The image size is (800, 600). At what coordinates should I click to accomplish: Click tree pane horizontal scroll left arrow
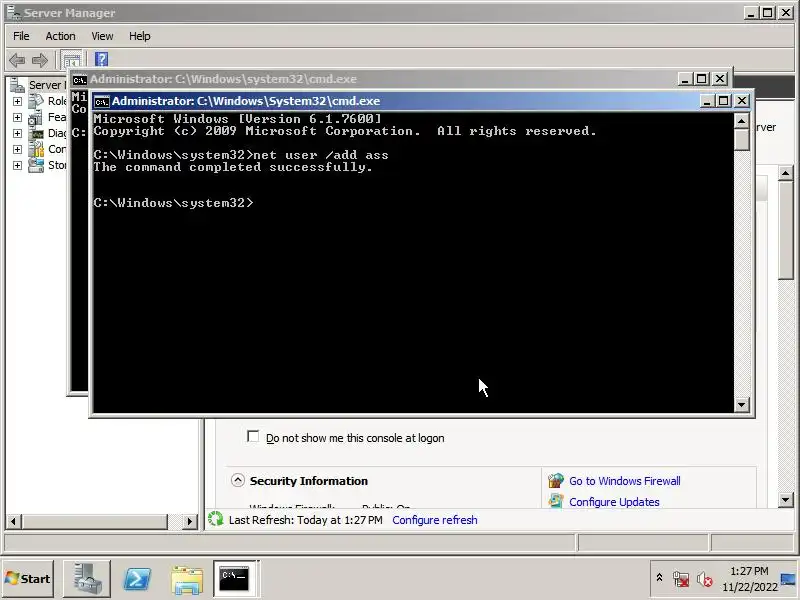point(14,521)
